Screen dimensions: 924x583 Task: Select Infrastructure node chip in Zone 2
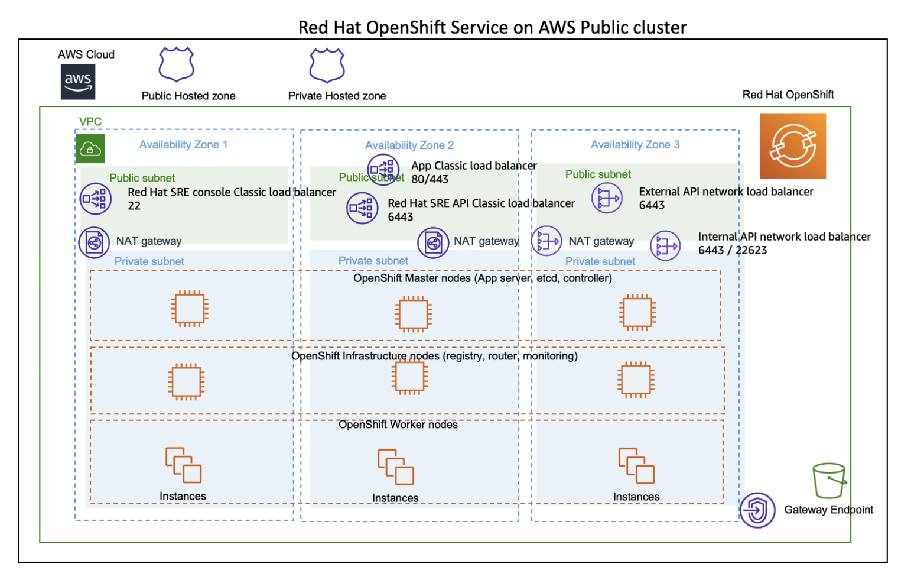409,377
